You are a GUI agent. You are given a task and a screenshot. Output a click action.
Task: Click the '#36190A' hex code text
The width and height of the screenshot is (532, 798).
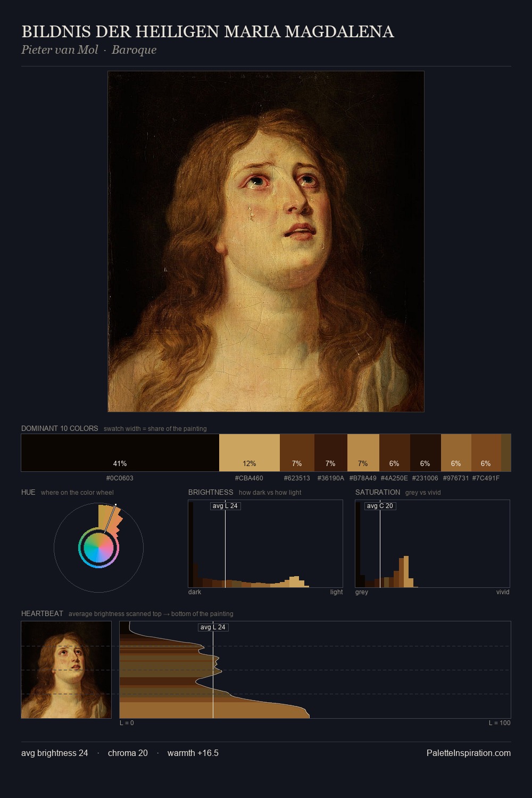(x=331, y=478)
